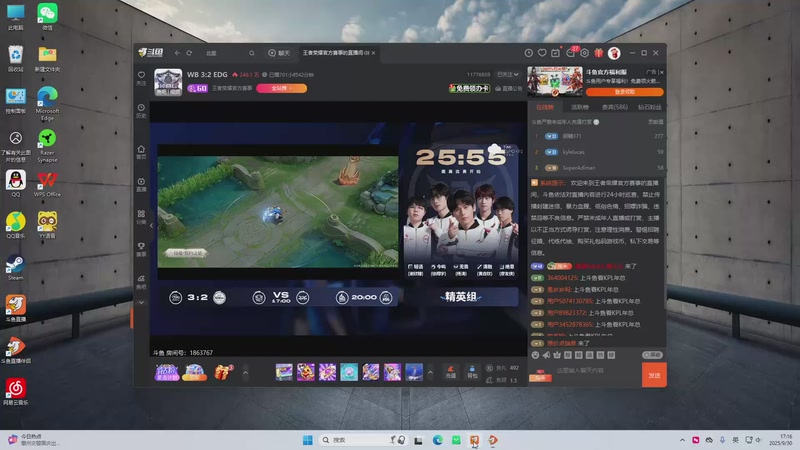
Task: Switch to 在线榜 ranking tab
Action: (x=545, y=107)
